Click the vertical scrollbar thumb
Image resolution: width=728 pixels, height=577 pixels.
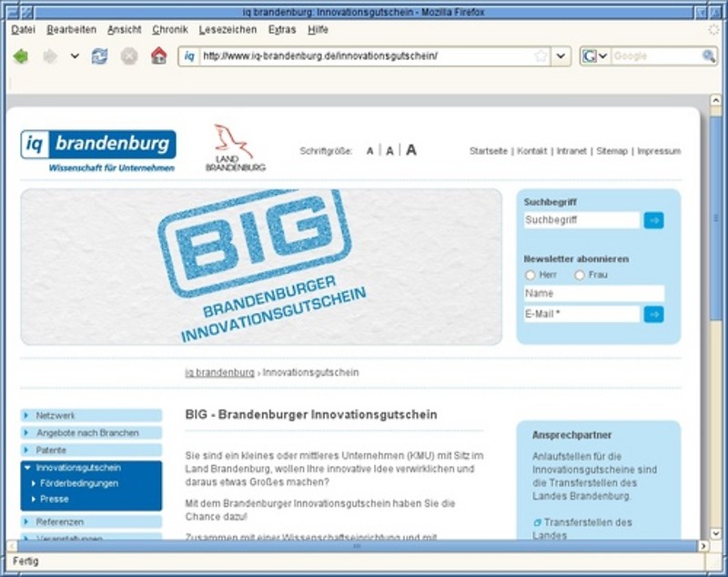point(715,218)
